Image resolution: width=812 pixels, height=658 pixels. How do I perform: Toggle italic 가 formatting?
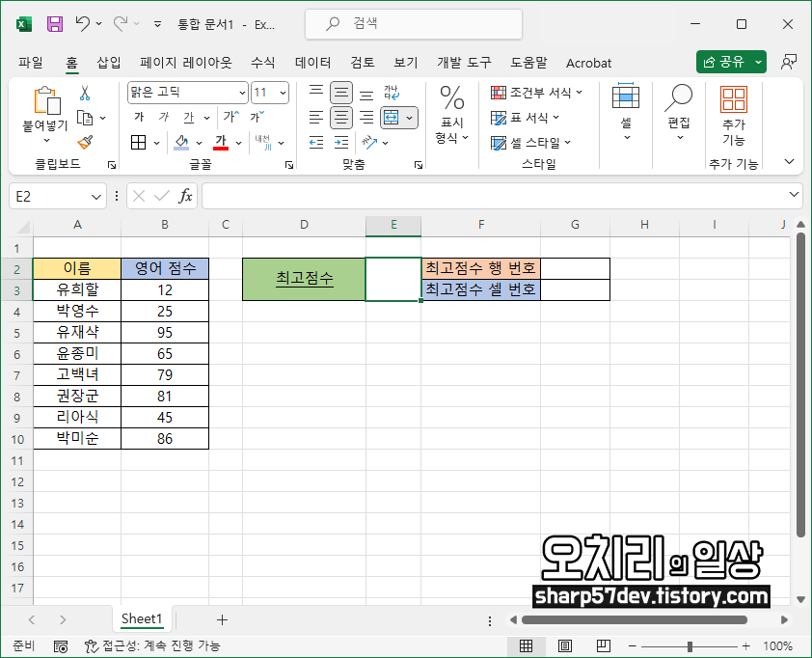tap(164, 117)
